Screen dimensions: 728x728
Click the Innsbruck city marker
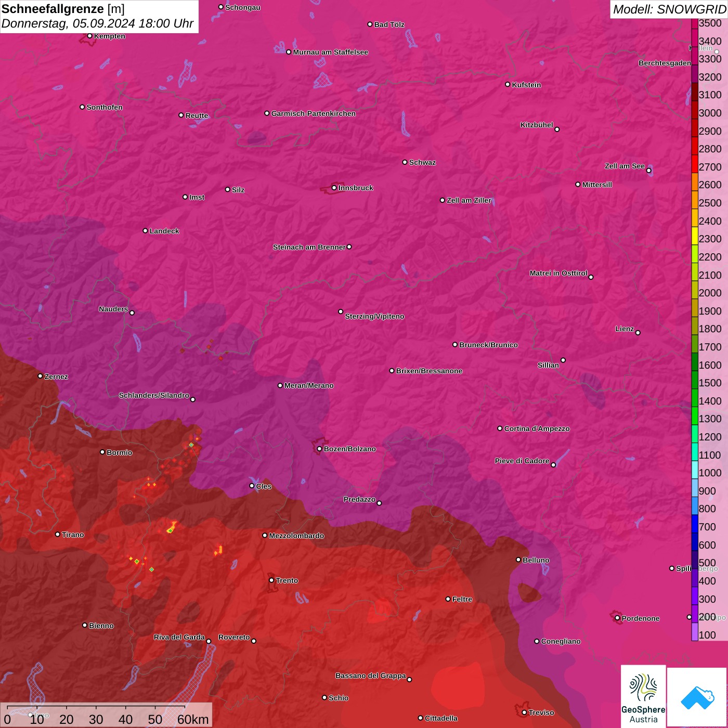(x=334, y=188)
